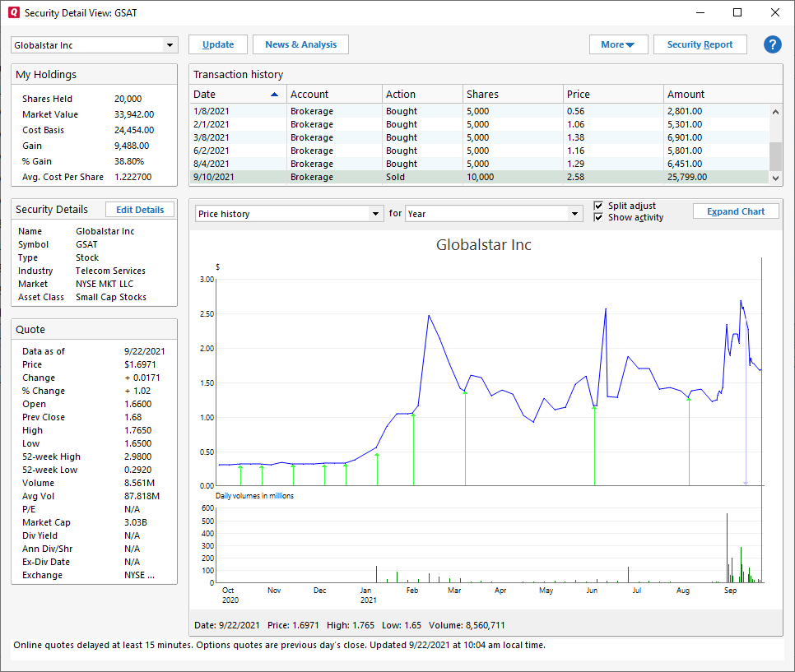Screen dimensions: 795x672
Task: Click the Date column sort arrow
Action: pos(274,95)
